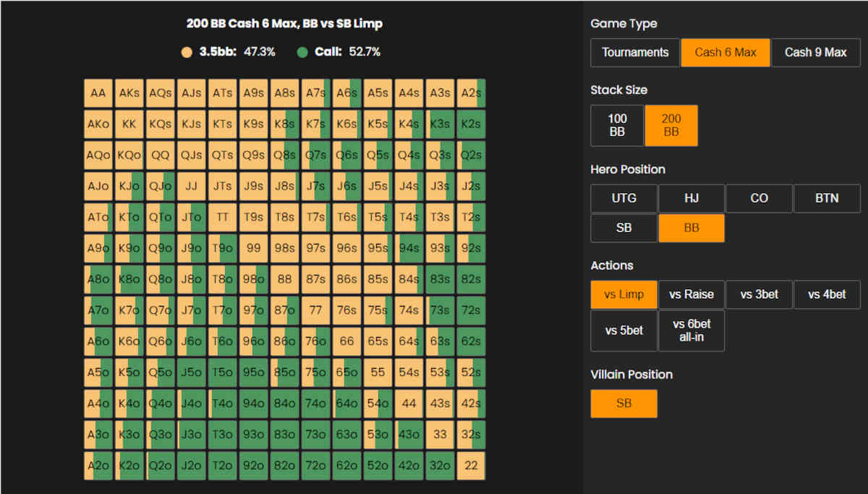Screen dimensions: 868x494
Task: Open the vs 3bet action range
Action: point(759,295)
